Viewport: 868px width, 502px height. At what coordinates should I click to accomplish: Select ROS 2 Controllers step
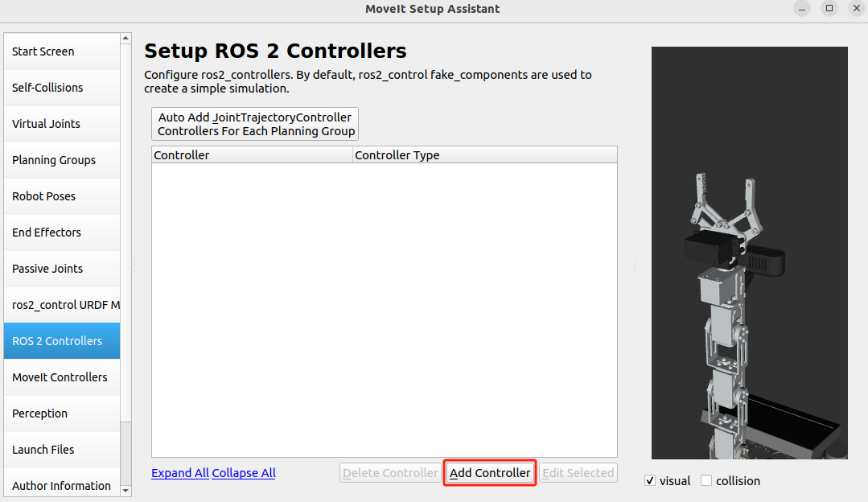point(62,341)
